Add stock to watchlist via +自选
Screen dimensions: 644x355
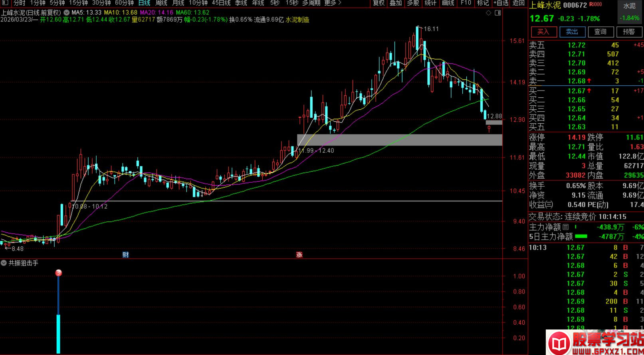click(501, 3)
